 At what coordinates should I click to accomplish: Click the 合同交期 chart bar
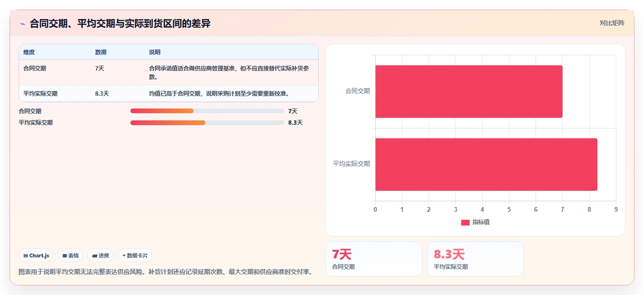pyautogui.click(x=468, y=91)
